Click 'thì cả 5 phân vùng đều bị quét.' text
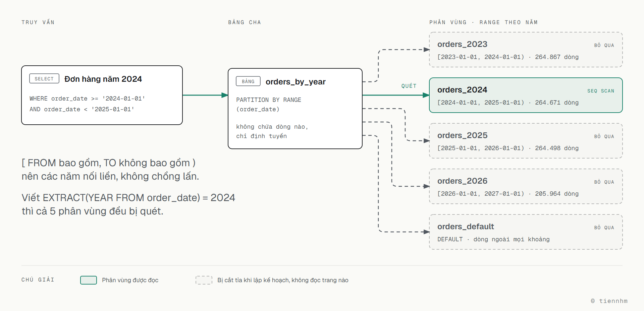The width and height of the screenshot is (644, 311). click(x=93, y=211)
